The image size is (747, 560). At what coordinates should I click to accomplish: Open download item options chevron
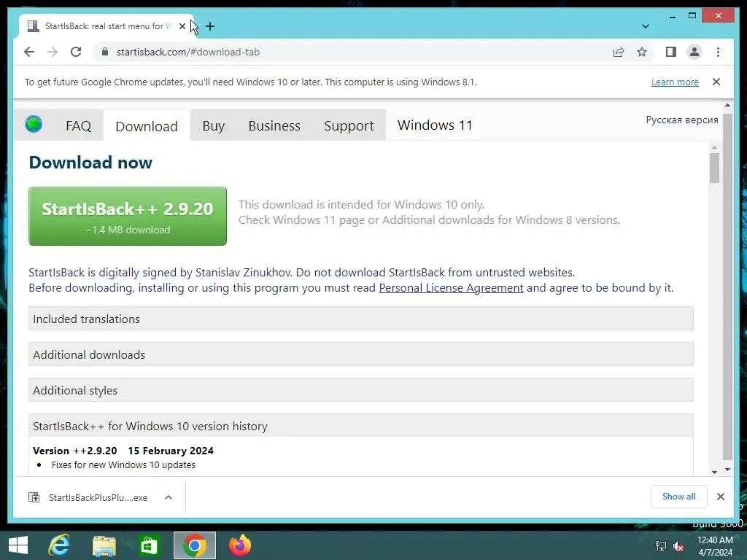click(x=169, y=497)
